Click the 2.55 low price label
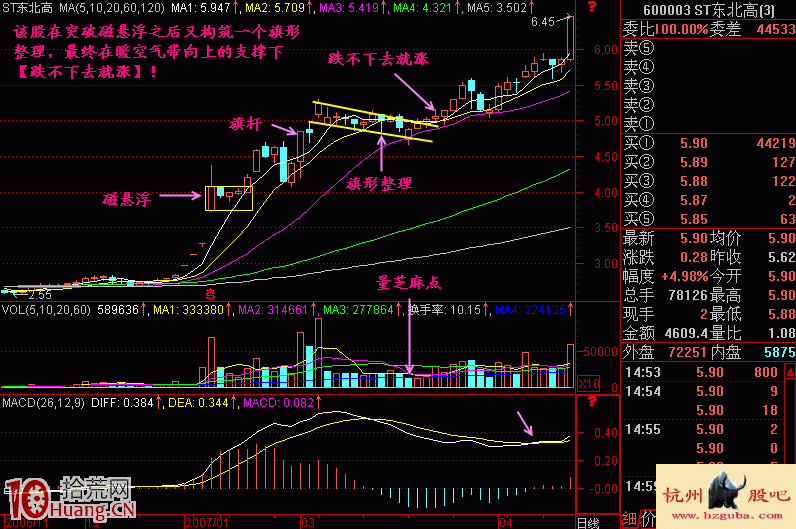The width and height of the screenshot is (796, 529). [x=39, y=294]
